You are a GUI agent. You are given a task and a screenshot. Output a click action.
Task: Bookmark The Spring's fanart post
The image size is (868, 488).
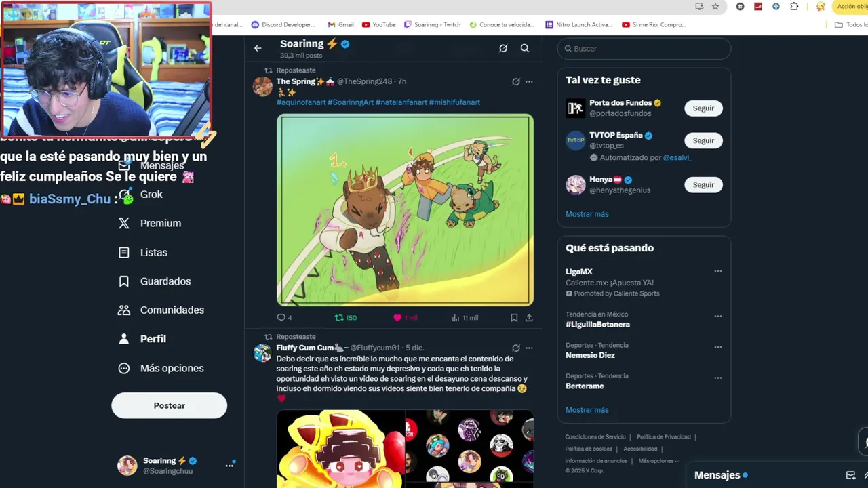click(x=514, y=318)
